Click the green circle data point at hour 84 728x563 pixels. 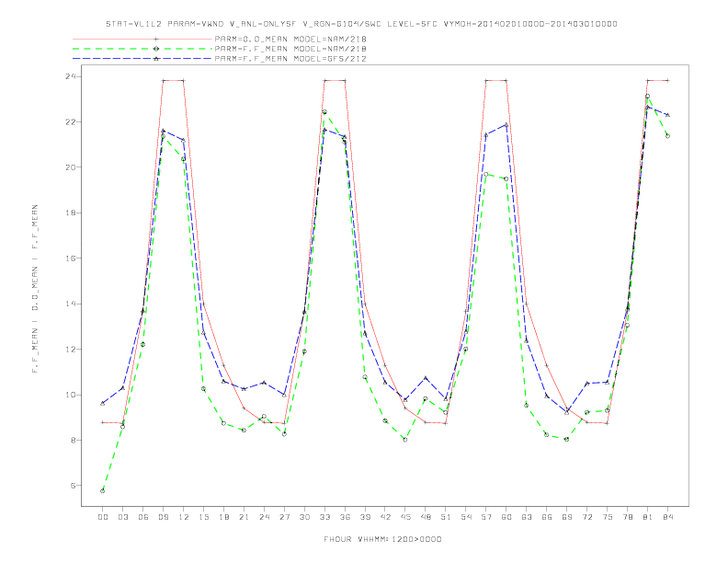[668, 136]
